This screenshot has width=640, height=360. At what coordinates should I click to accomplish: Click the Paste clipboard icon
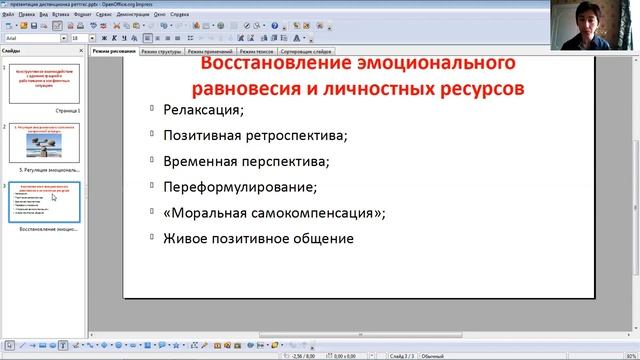pyautogui.click(x=136, y=26)
